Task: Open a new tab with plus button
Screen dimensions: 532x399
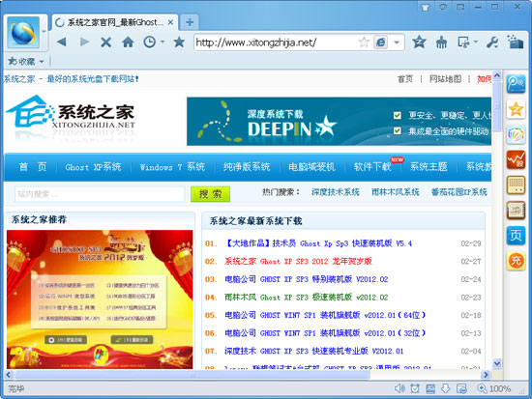Action: coord(190,22)
